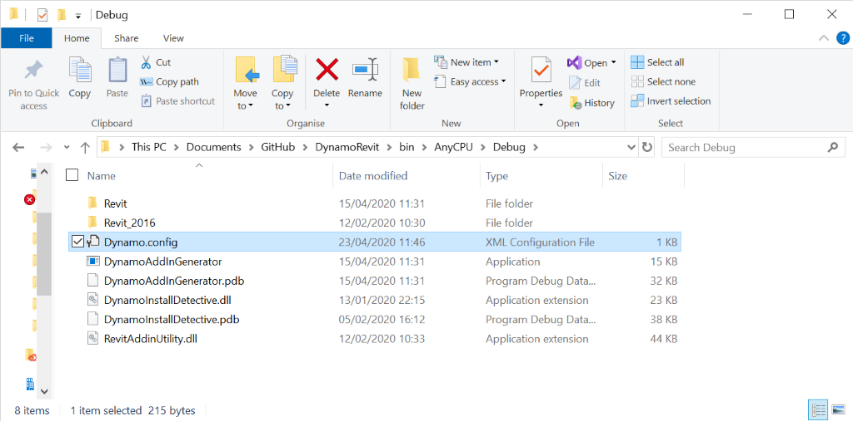
Task: Open the File menu
Action: pos(26,38)
